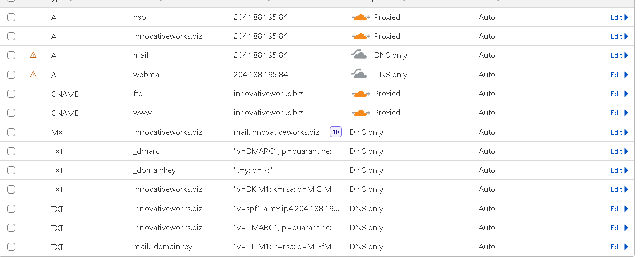
Task: Select the checkbox for the www CNAME
Action: [x=11, y=113]
